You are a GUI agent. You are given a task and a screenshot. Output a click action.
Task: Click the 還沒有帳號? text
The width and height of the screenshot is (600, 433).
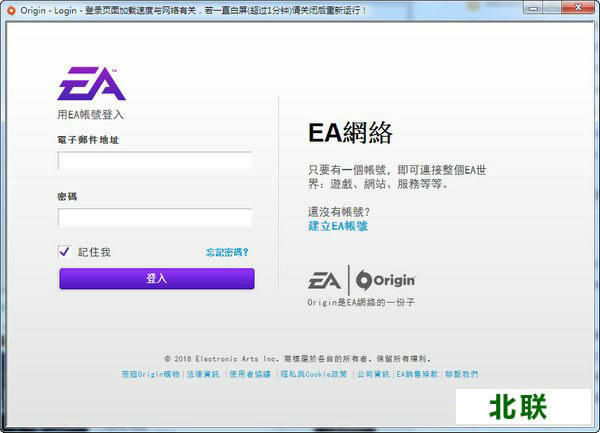click(x=339, y=212)
